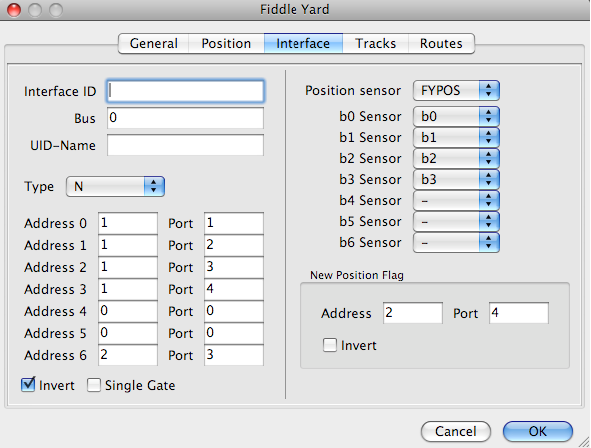
Task: Click the New Position Flag Port field
Action: tap(519, 313)
